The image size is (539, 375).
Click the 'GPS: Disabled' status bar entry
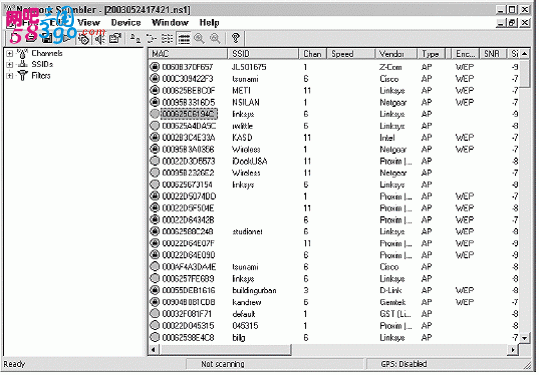click(x=404, y=364)
